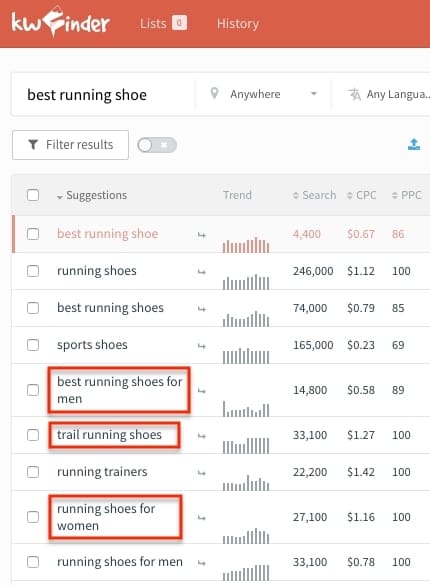Click the $0.58 CPC value
The width and height of the screenshot is (430, 585).
click(x=361, y=390)
